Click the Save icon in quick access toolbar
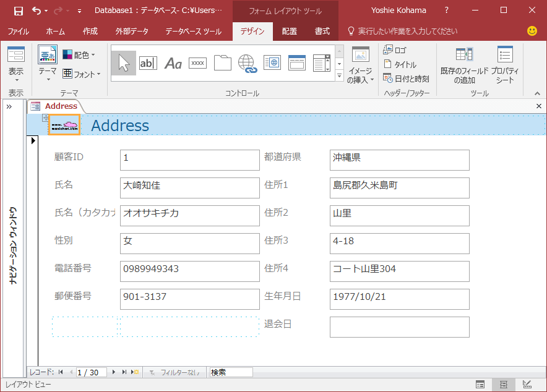This screenshot has width=547, height=392. 18,11
